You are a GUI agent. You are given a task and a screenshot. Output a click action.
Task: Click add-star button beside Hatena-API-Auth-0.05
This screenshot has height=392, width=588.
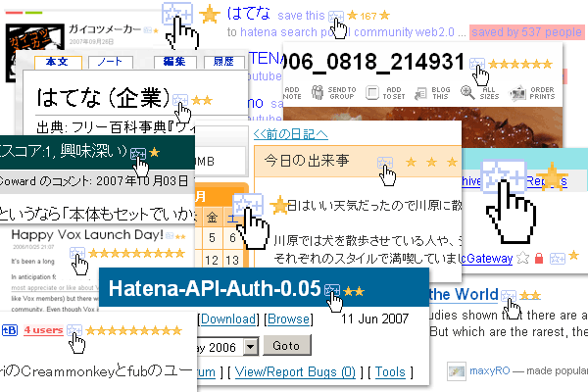tap(332, 290)
